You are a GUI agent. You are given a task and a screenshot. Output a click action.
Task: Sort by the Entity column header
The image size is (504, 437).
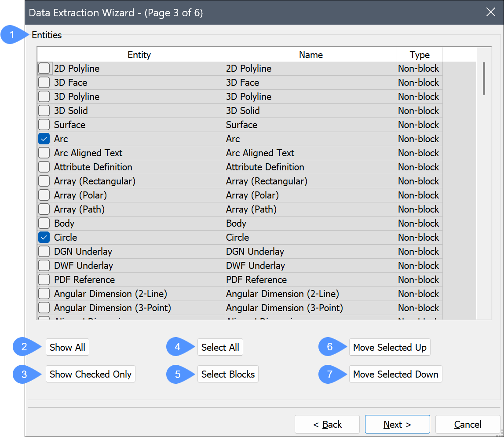[139, 55]
